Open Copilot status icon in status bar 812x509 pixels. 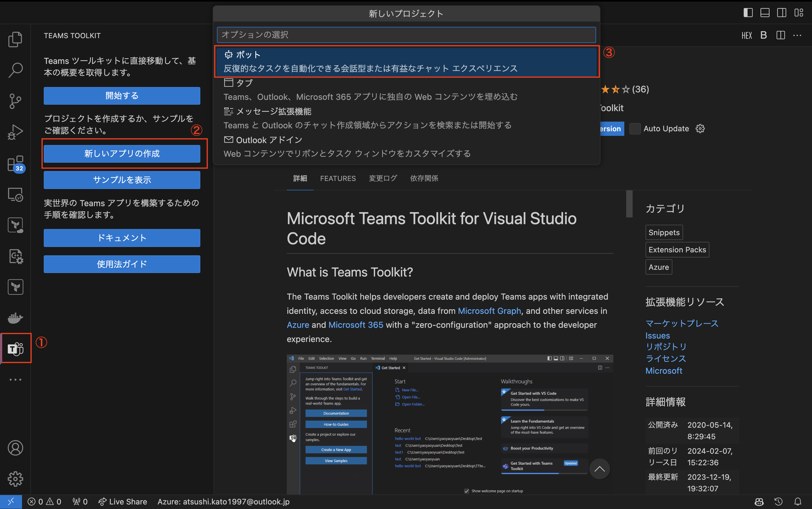[x=759, y=501]
